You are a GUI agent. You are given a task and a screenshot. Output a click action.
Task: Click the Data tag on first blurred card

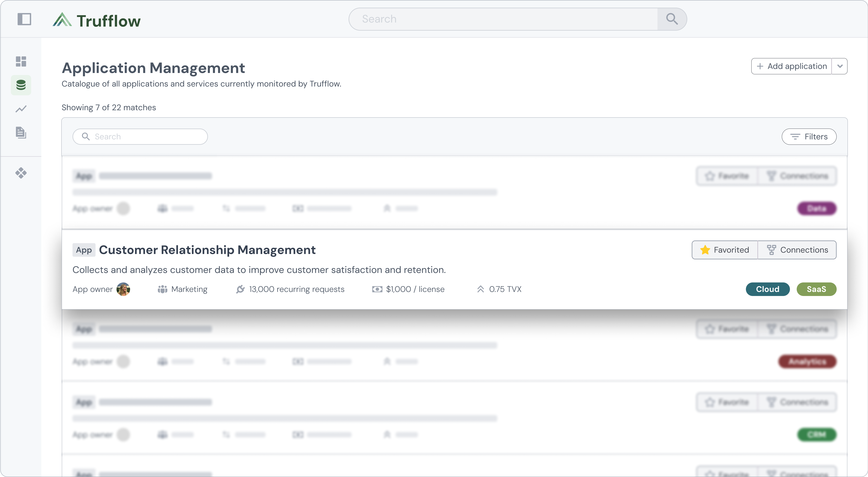pos(817,208)
